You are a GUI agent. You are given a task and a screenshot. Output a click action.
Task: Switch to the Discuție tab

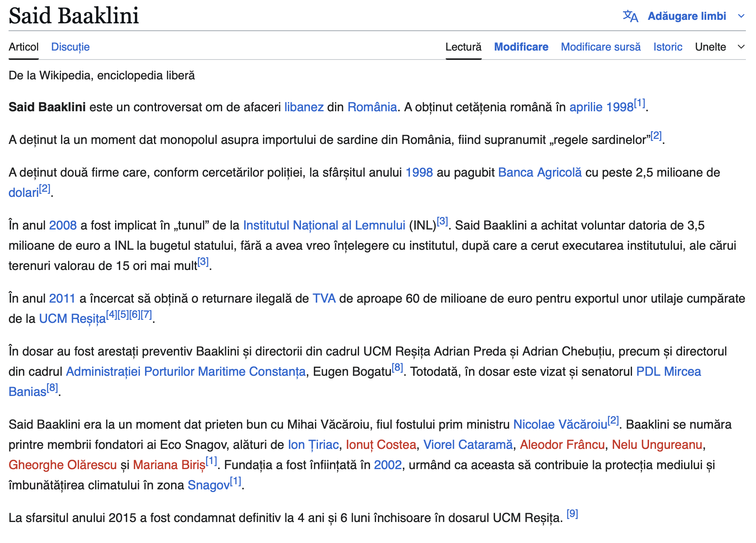pyautogui.click(x=70, y=47)
